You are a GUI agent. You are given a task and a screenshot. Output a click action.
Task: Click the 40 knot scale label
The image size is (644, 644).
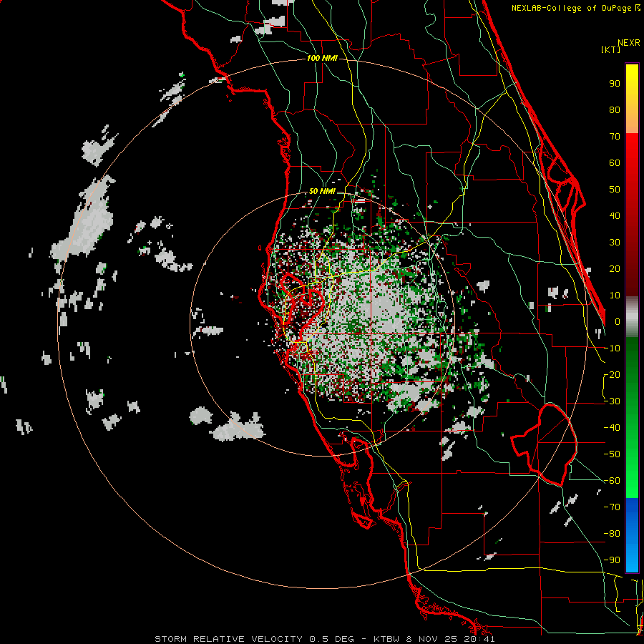pos(615,216)
